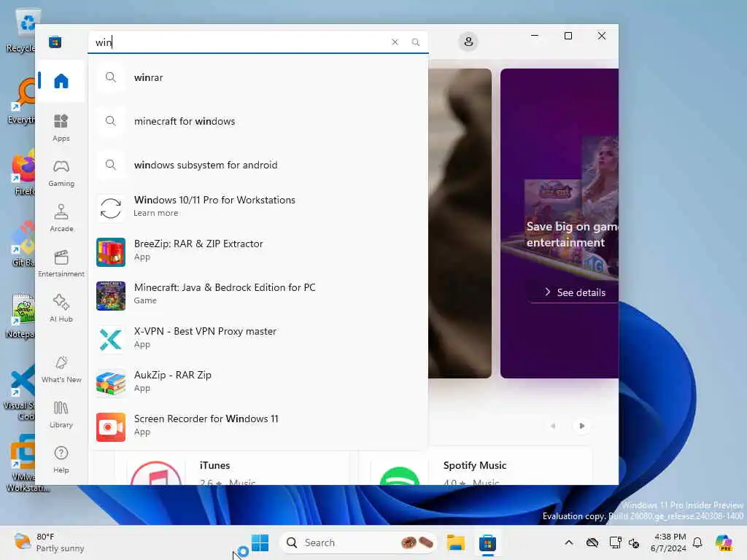Click the Spotify Music logo icon
Image resolution: width=747 pixels, height=560 pixels.
(x=399, y=475)
